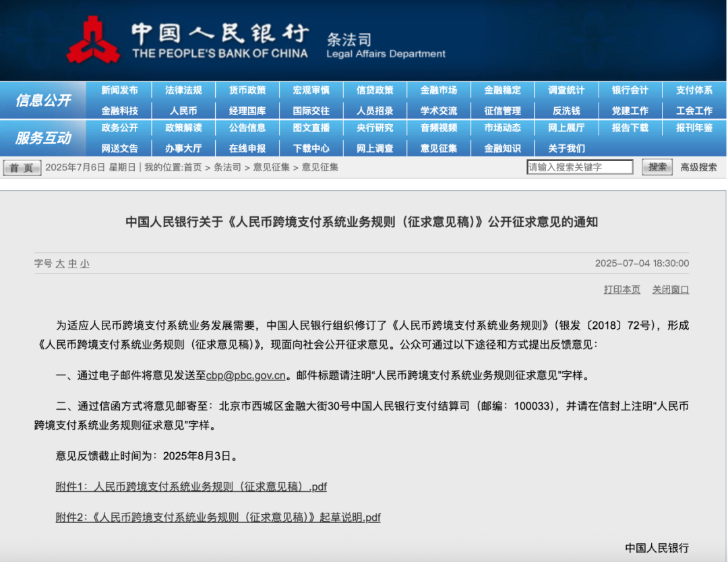
Task: Open 宏观审慎 navigation link
Action: point(311,90)
